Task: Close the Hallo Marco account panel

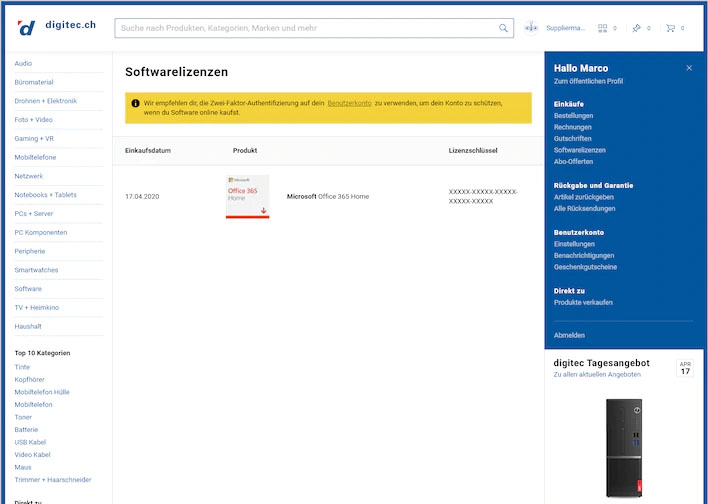Action: pyautogui.click(x=689, y=68)
